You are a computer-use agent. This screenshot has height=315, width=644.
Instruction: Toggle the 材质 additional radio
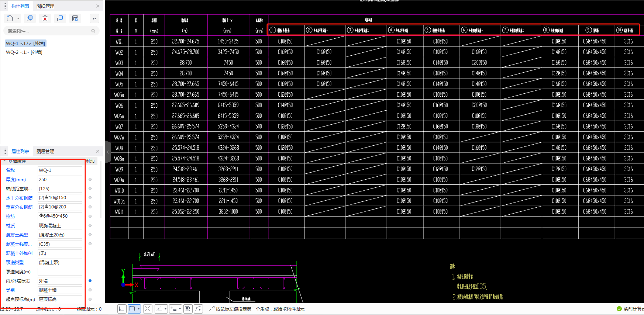tap(90, 226)
